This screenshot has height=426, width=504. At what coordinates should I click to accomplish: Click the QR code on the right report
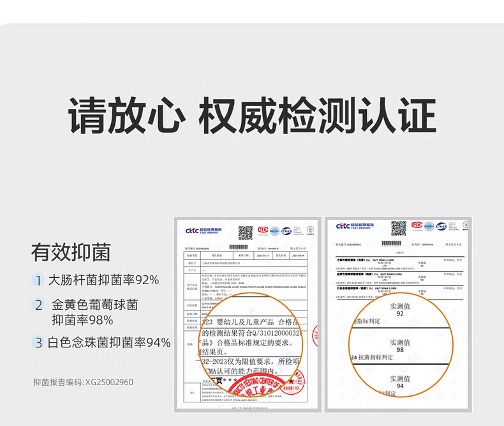pos(398,228)
